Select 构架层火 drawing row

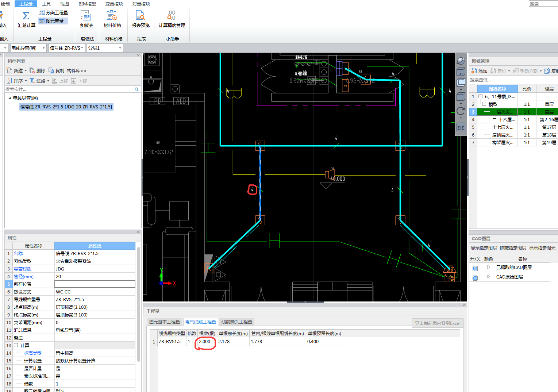click(x=513, y=142)
